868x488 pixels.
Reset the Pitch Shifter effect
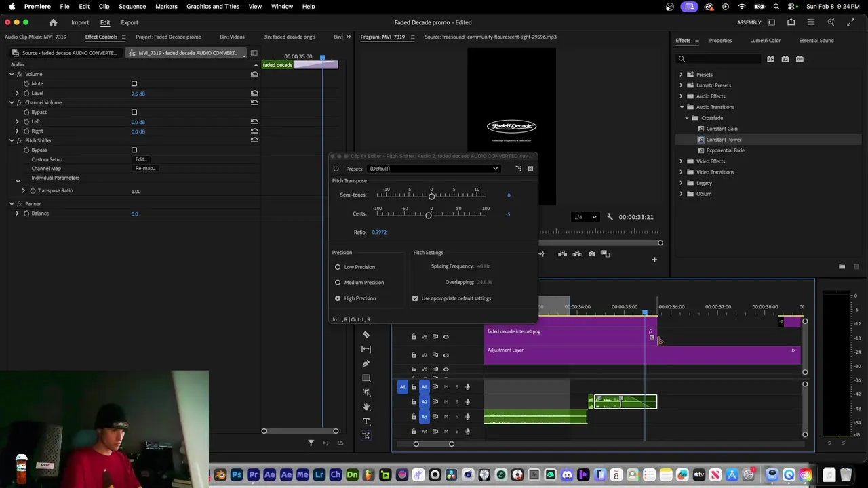click(254, 140)
